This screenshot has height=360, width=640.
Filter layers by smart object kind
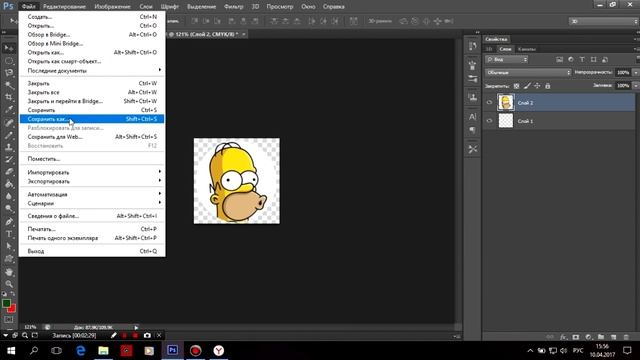pos(605,60)
